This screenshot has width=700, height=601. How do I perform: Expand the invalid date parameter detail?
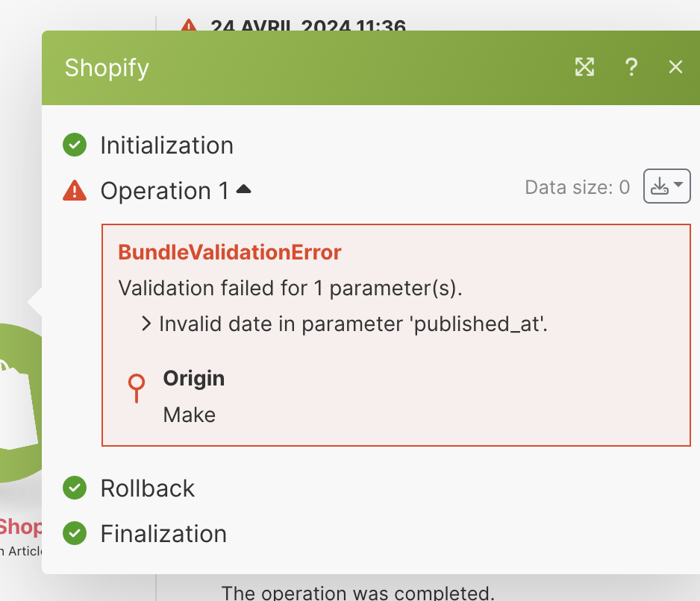coord(146,324)
